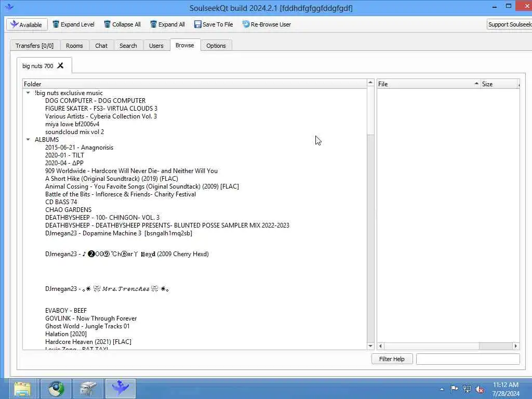
Task: Switch to the Rooms tab
Action: [x=74, y=46]
